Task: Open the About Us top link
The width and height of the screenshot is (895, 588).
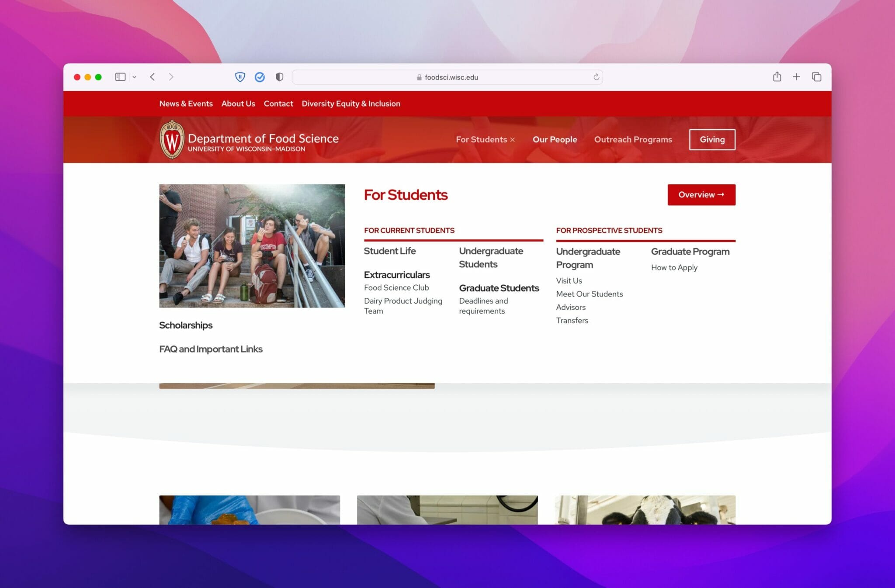Action: click(x=238, y=104)
